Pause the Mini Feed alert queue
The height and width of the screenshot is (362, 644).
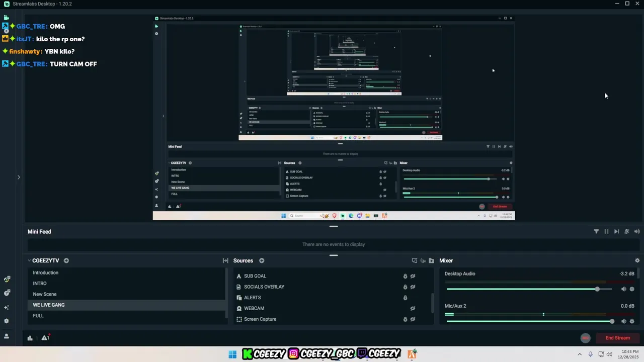pos(606,231)
